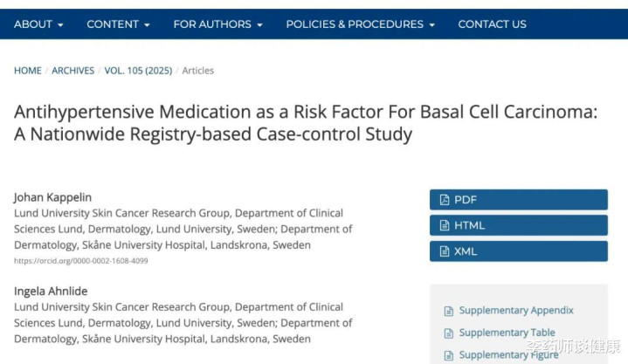Image resolution: width=628 pixels, height=364 pixels.
Task: Download the article as PDF
Action: point(518,200)
